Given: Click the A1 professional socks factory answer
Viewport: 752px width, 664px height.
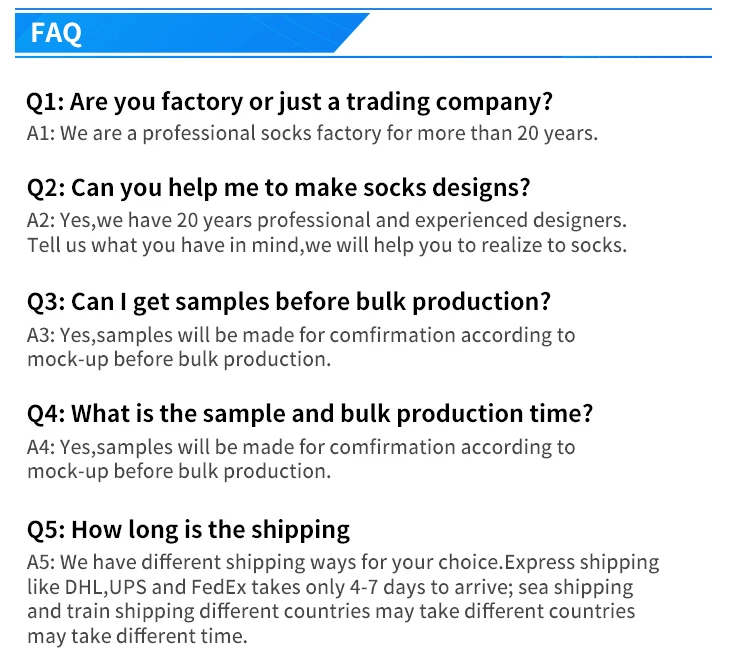Looking at the screenshot, I should (312, 133).
